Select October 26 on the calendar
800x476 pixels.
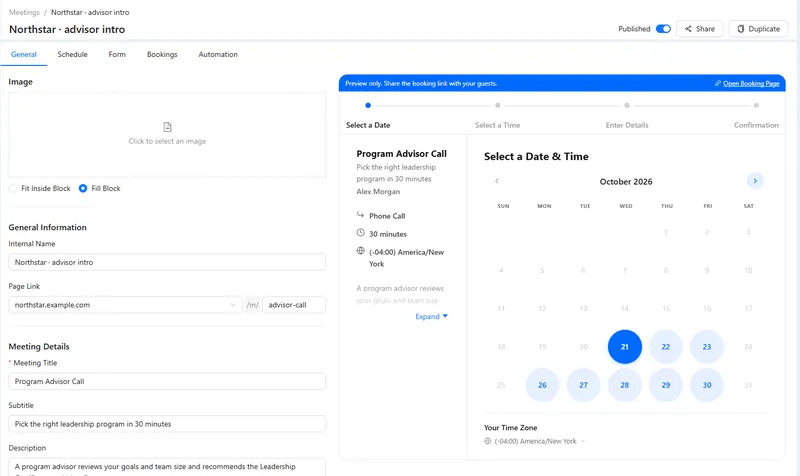542,385
